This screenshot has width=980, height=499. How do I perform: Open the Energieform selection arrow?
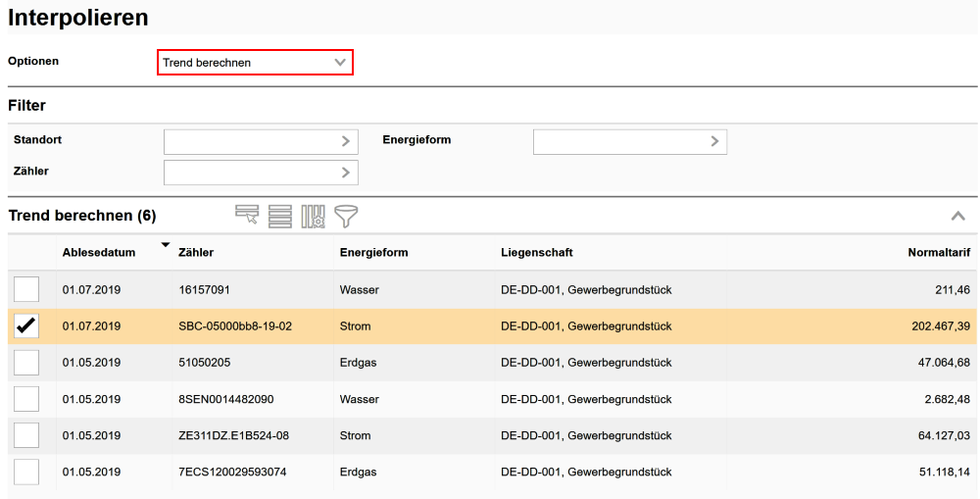(x=715, y=142)
